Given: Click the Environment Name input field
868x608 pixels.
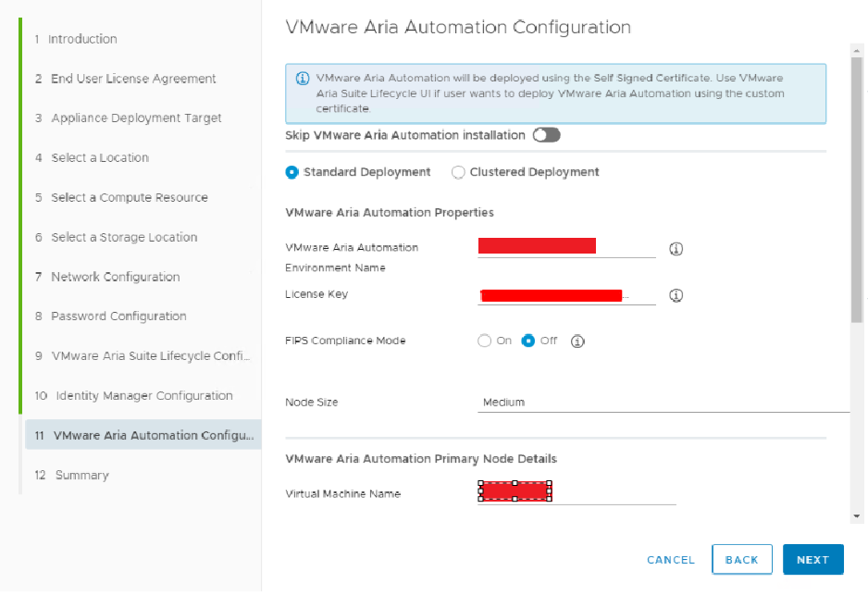Looking at the screenshot, I should tap(567, 247).
